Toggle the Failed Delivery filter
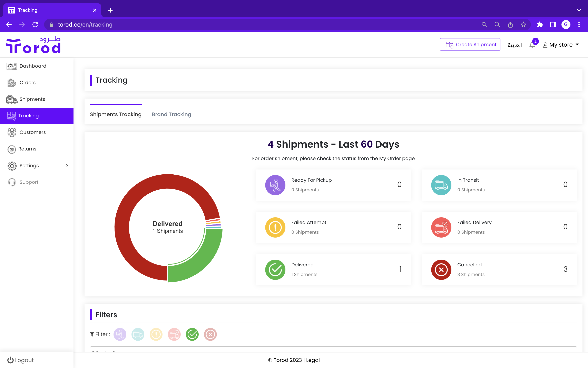Image resolution: width=588 pixels, height=368 pixels. [174, 334]
